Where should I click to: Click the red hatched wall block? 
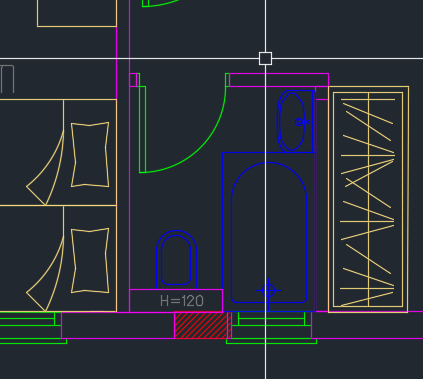click(203, 325)
